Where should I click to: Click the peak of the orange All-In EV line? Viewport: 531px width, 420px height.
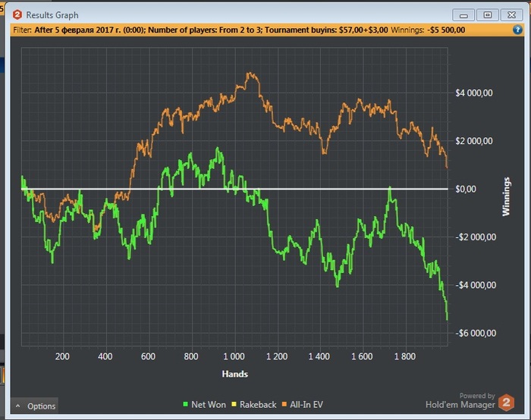250,73
